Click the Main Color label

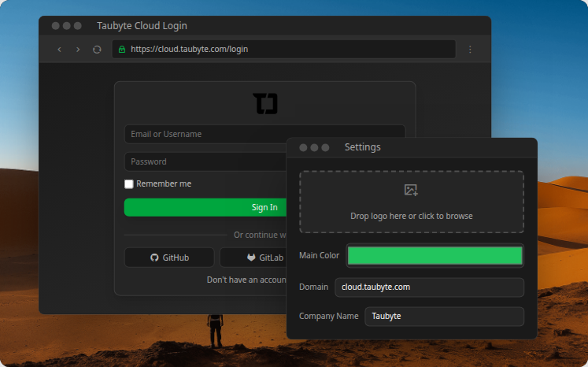click(319, 255)
